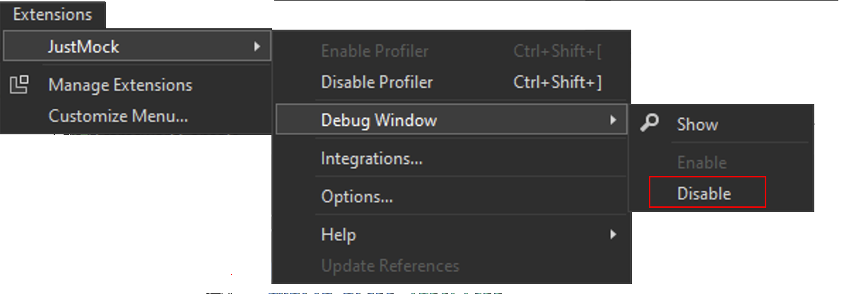
Task: Click the Manage Extensions puzzle icon
Action: click(x=20, y=85)
